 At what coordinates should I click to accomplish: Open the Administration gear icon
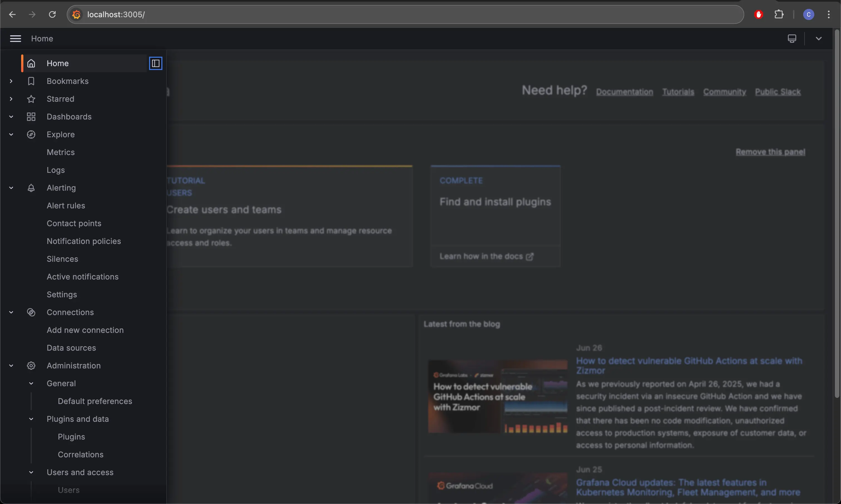tap(31, 365)
